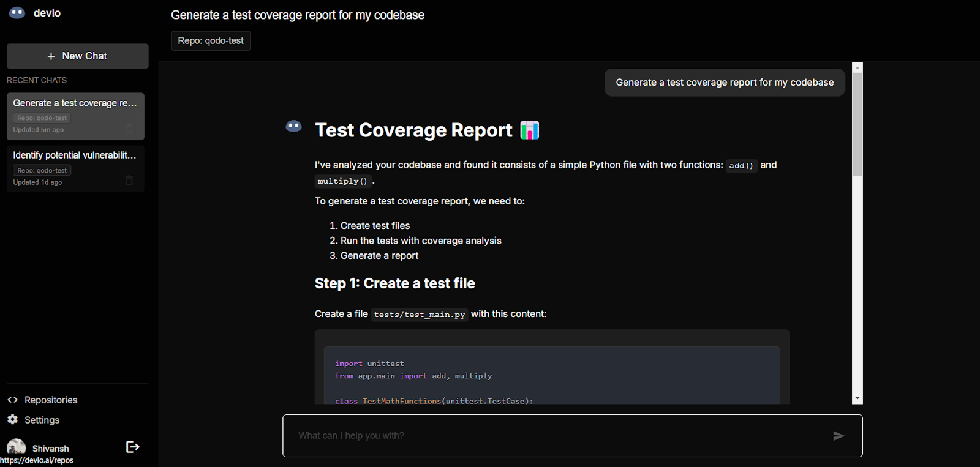Click 'Run the tests with coverage analysis'

(421, 241)
